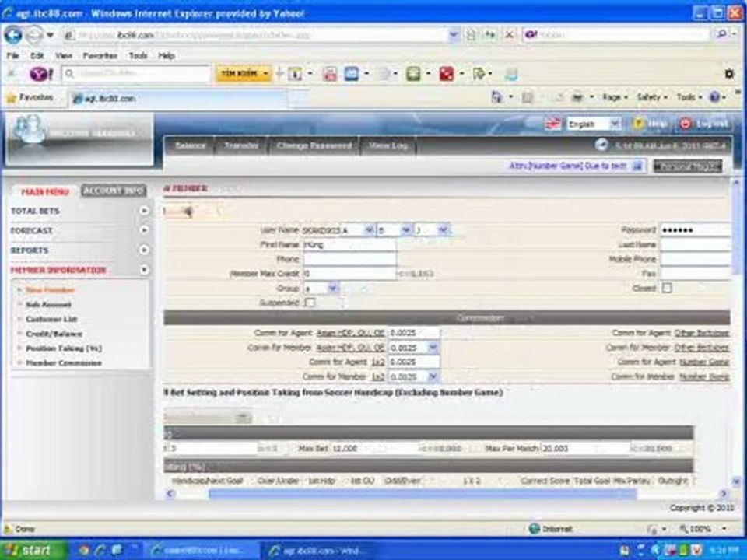747x560 pixels.
Task: Click the Home icon in IE command bar
Action: click(x=497, y=97)
